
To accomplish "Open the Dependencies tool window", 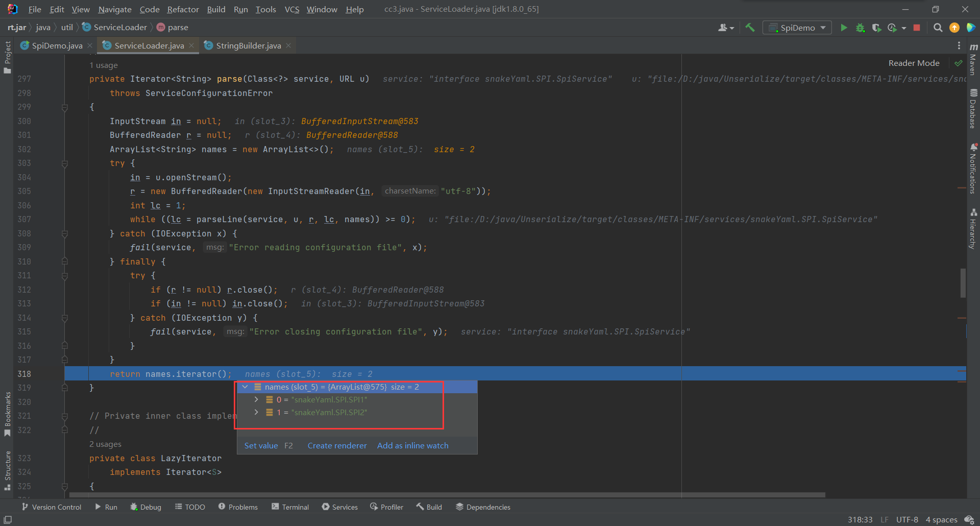I will click(x=483, y=507).
